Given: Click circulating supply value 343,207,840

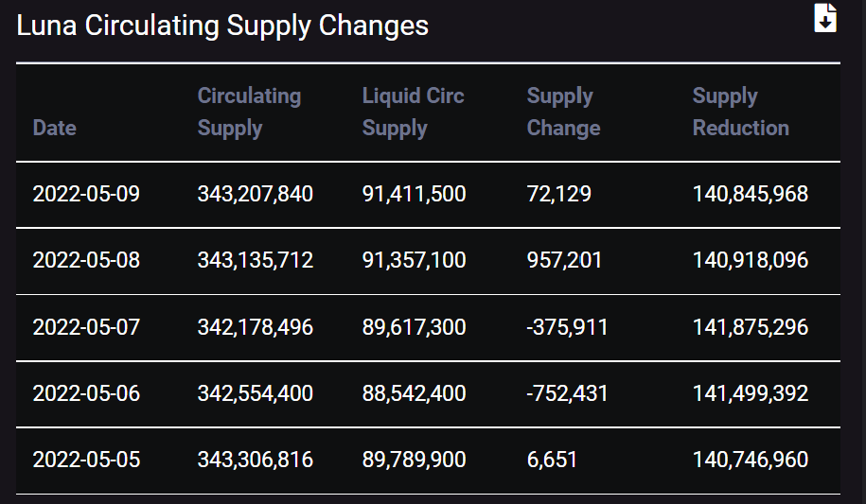Looking at the screenshot, I should (255, 194).
